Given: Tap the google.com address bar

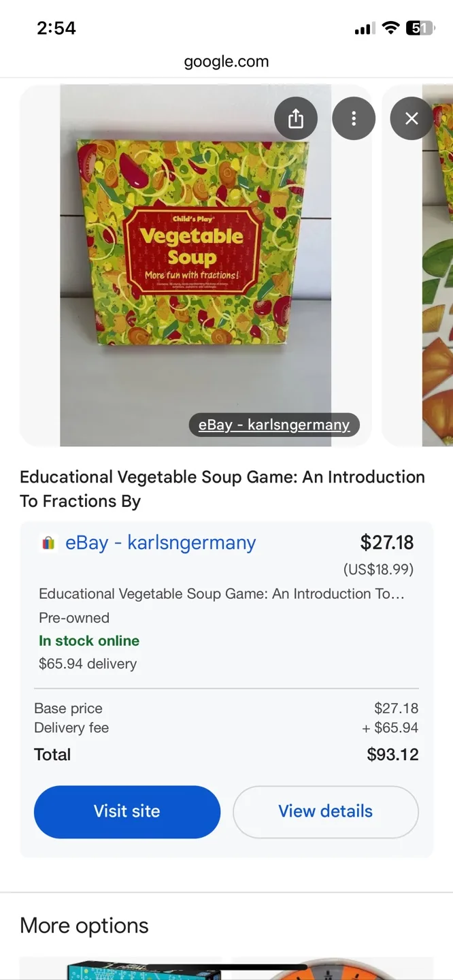Looking at the screenshot, I should [227, 61].
